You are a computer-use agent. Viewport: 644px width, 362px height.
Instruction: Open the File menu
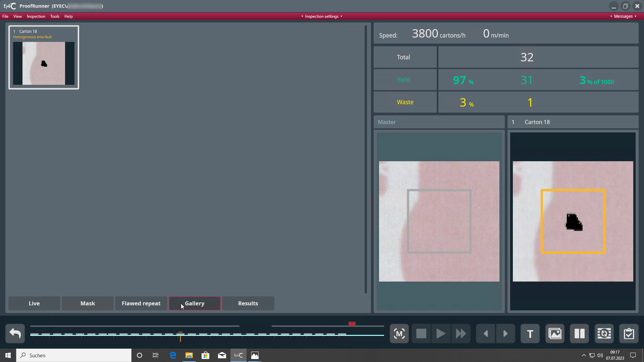[x=5, y=16]
